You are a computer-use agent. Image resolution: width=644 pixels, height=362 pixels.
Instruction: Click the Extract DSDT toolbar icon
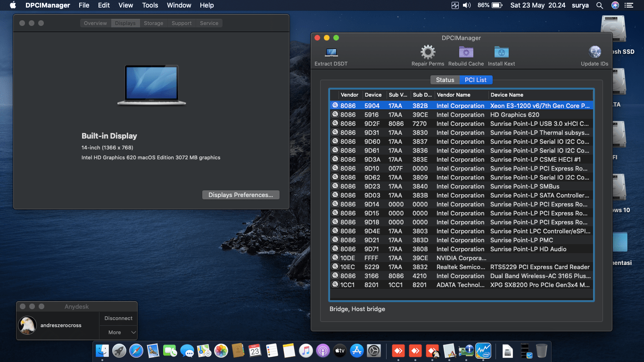pos(331,52)
